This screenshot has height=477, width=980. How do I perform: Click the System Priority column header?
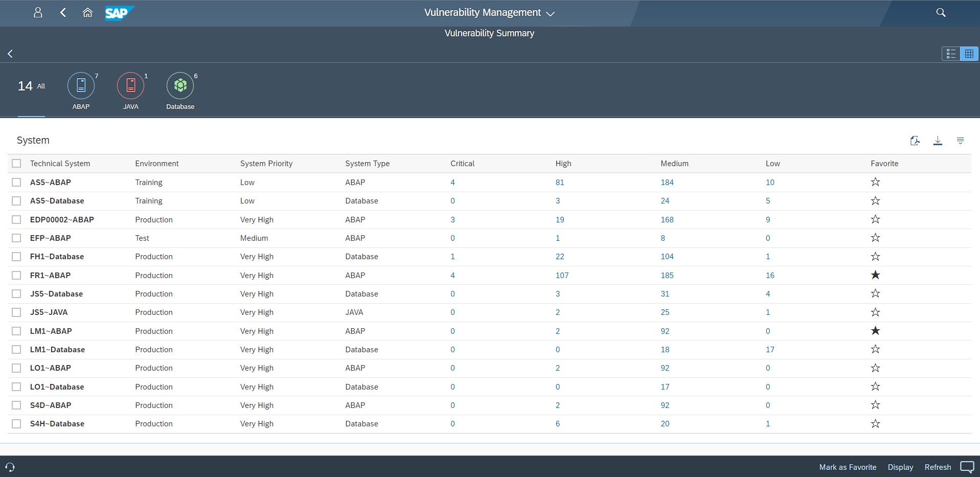[x=266, y=163]
